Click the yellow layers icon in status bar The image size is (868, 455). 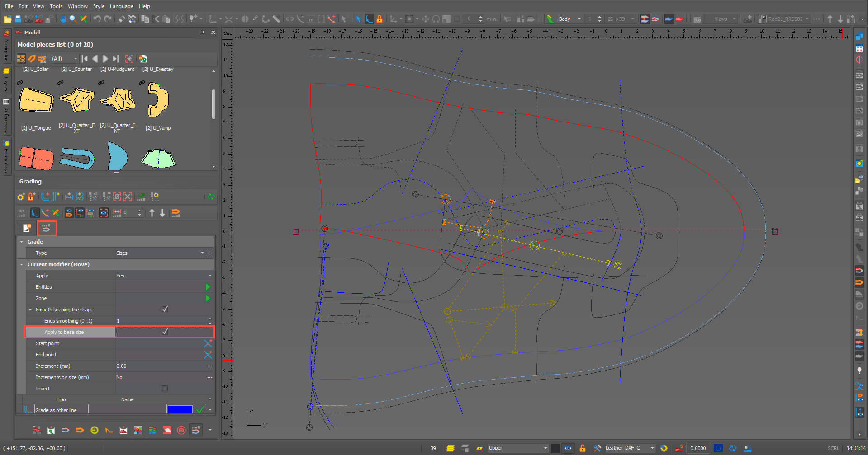pyautogui.click(x=450, y=448)
